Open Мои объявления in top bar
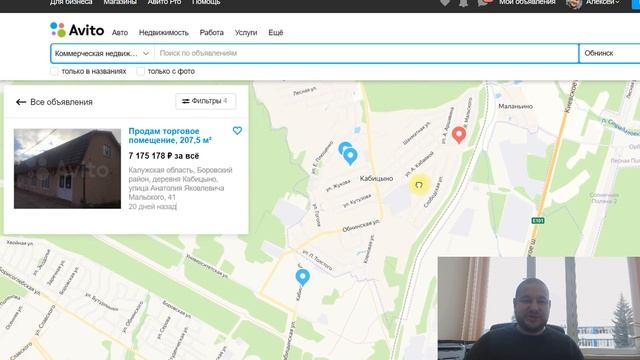 (527, 2)
